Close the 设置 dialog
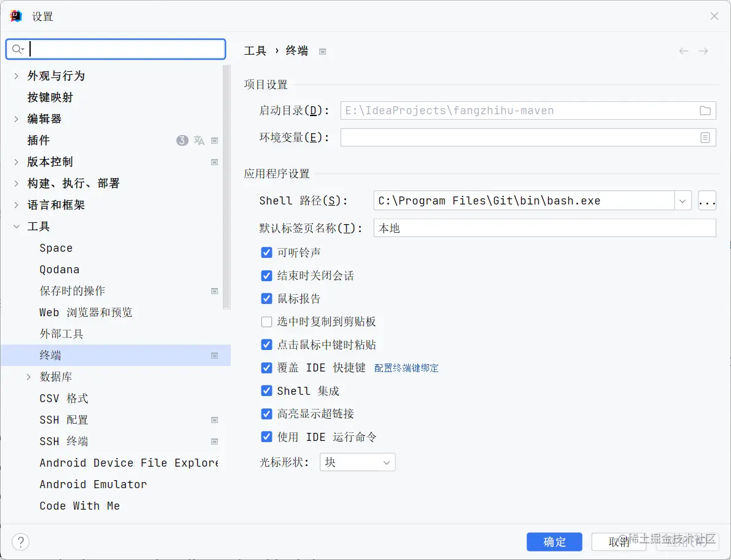Viewport: 731px width, 560px height. (x=714, y=16)
